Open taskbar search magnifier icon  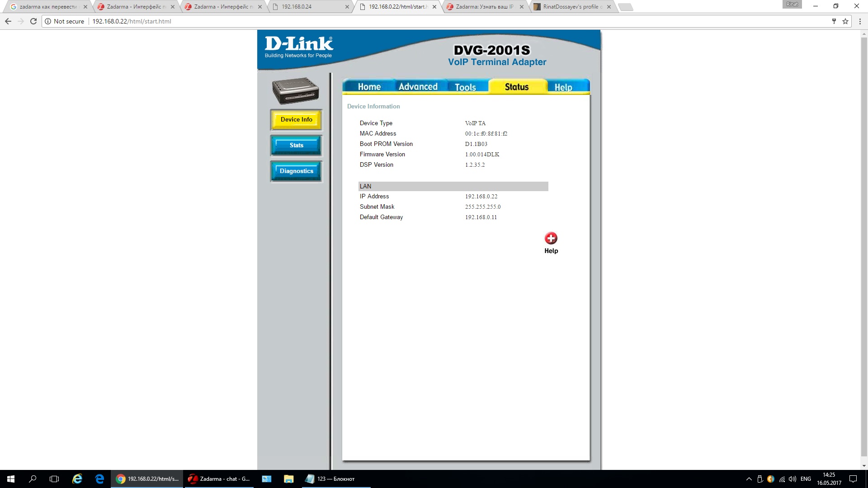33,479
